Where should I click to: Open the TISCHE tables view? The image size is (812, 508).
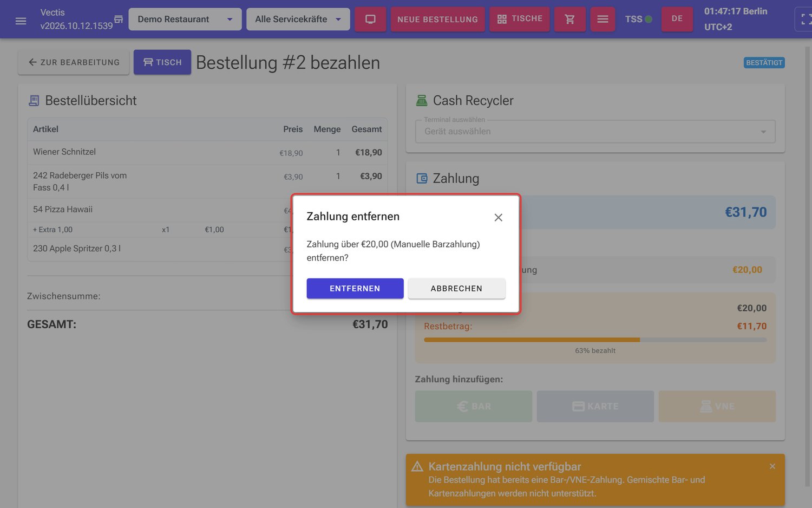pyautogui.click(x=520, y=19)
